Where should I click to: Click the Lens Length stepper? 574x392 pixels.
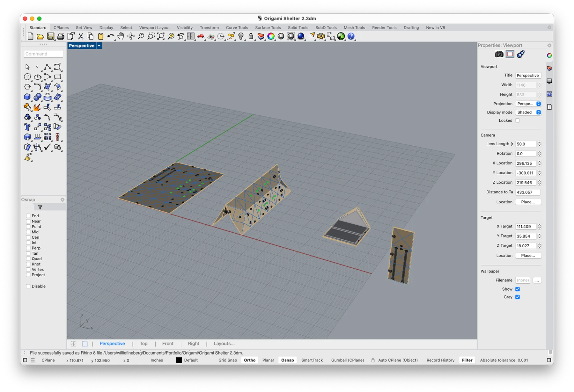pyautogui.click(x=540, y=144)
